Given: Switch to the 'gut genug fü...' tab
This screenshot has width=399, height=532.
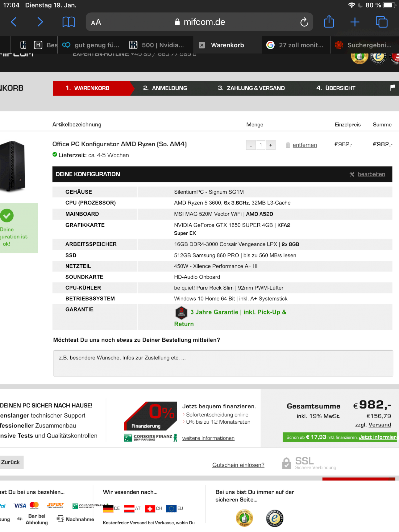Looking at the screenshot, I should tap(91, 45).
